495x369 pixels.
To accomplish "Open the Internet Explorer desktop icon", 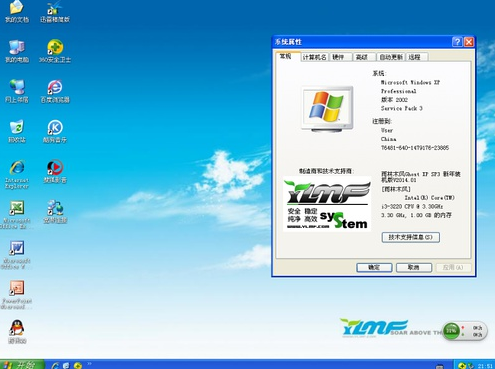I will click(x=17, y=174).
